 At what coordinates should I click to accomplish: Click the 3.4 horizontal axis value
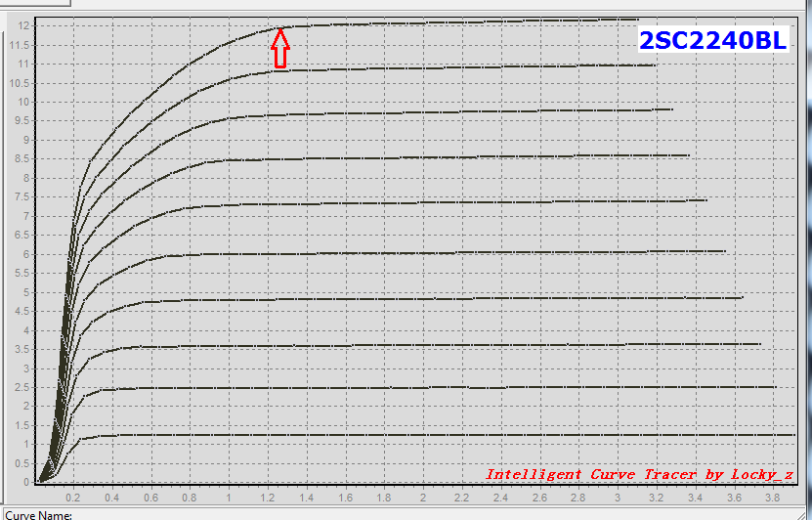[695, 498]
